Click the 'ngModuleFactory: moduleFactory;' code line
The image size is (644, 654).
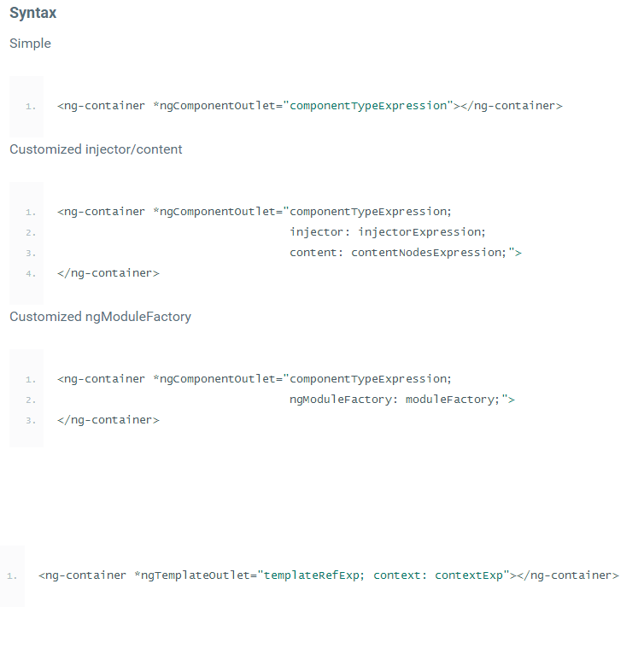[401, 400]
